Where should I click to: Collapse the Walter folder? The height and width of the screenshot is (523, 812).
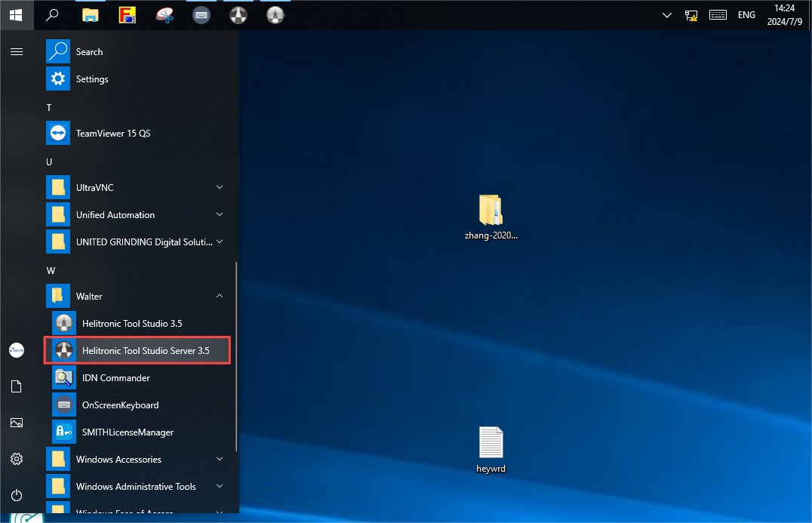tap(137, 296)
